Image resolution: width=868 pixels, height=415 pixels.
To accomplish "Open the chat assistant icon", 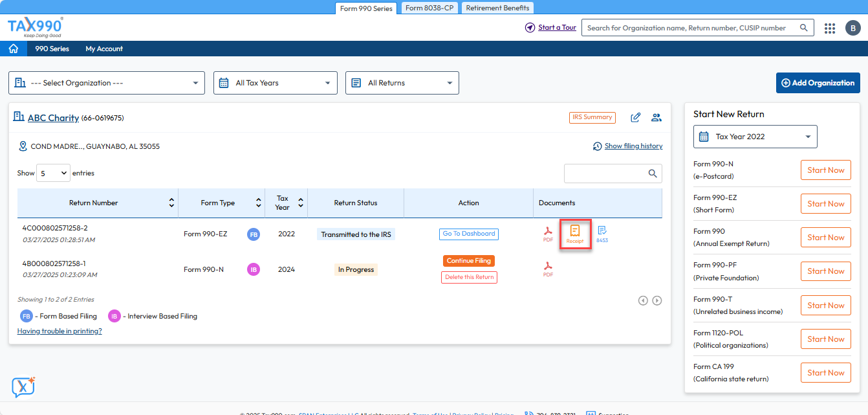I will (x=23, y=387).
